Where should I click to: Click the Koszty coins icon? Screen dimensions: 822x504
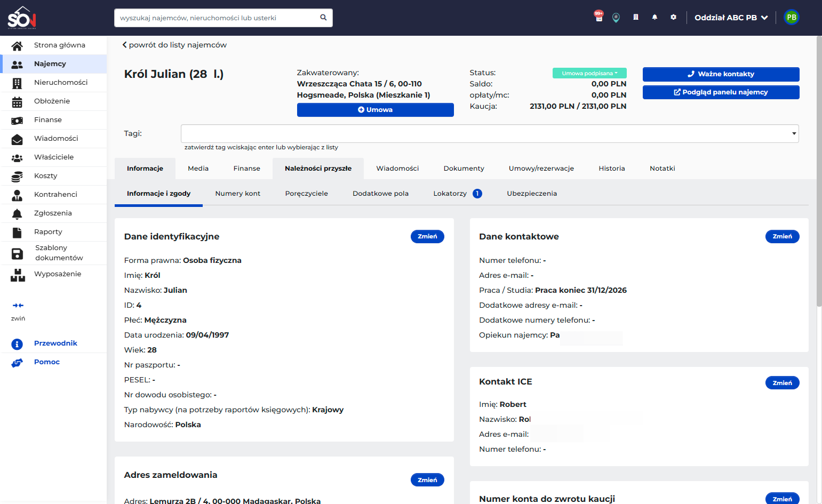[17, 177]
